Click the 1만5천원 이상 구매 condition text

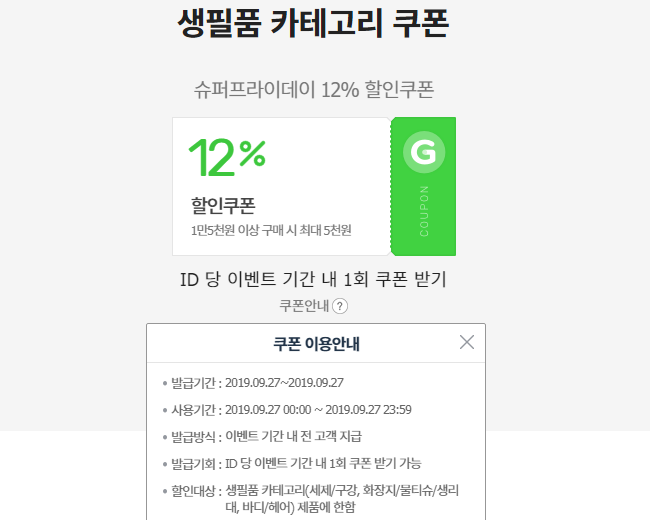[271, 230]
